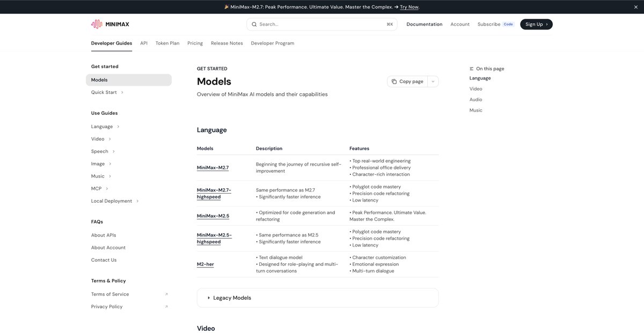Click the Copy page button
Viewport: 644px width, 333px height.
click(x=407, y=82)
